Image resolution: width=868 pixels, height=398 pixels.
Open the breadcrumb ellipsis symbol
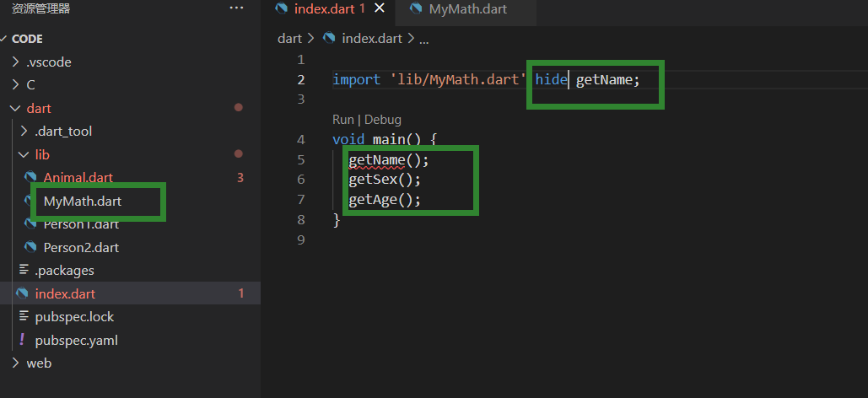(424, 40)
